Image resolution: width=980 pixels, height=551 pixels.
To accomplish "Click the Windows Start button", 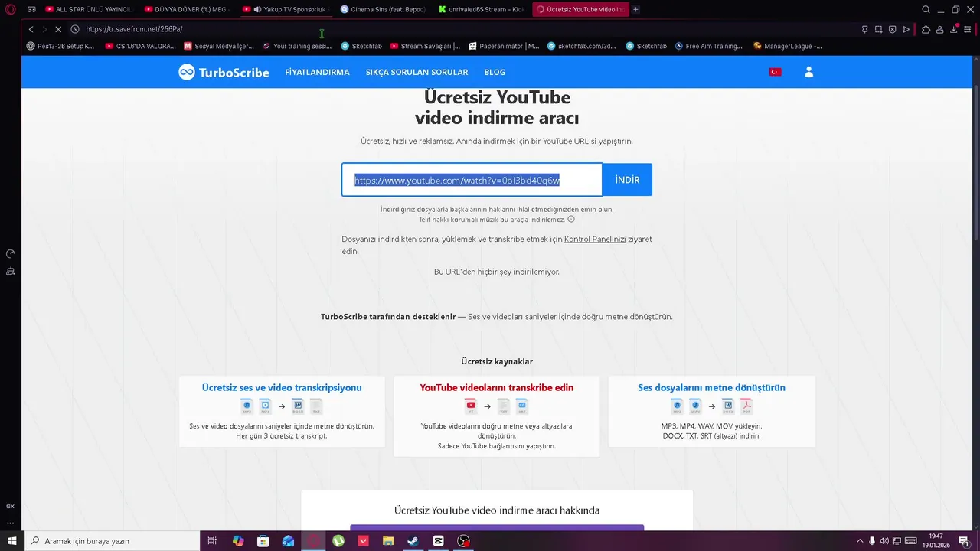I will point(11,541).
